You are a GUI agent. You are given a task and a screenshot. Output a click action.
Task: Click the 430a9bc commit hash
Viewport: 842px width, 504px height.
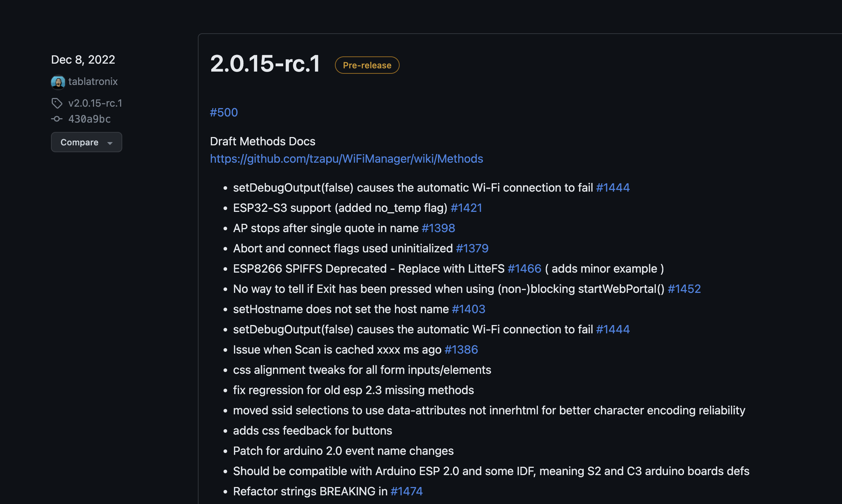(x=89, y=119)
